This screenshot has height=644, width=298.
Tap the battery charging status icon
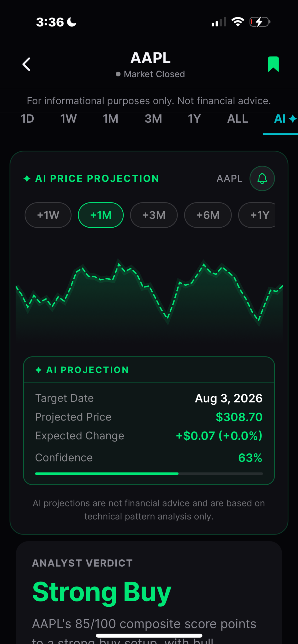(x=260, y=22)
